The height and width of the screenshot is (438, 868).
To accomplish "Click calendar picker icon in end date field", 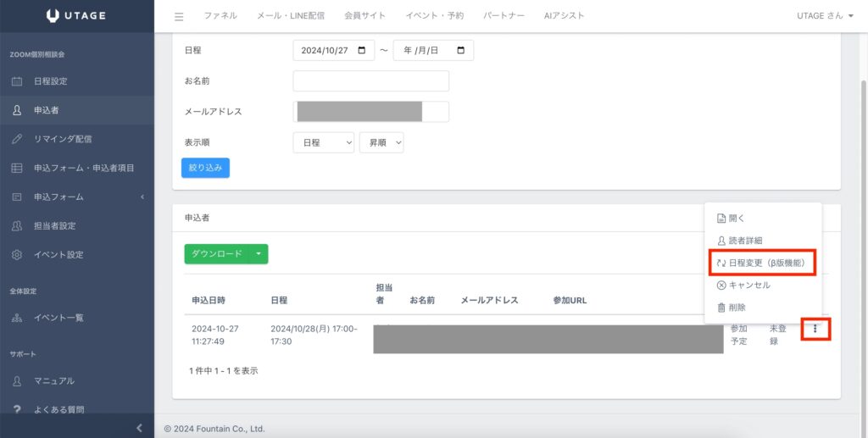I will (x=460, y=50).
